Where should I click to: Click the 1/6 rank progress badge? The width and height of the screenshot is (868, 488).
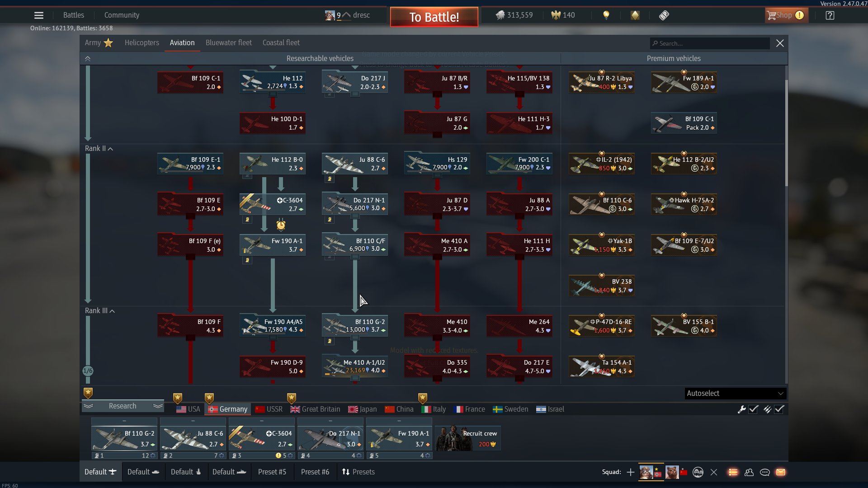[x=88, y=371]
